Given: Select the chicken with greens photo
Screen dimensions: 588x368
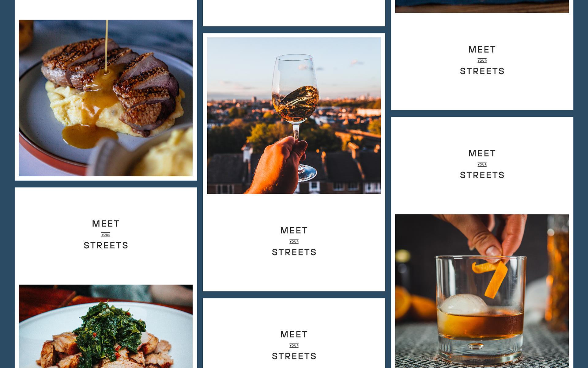Looking at the screenshot, I should coord(106,326).
